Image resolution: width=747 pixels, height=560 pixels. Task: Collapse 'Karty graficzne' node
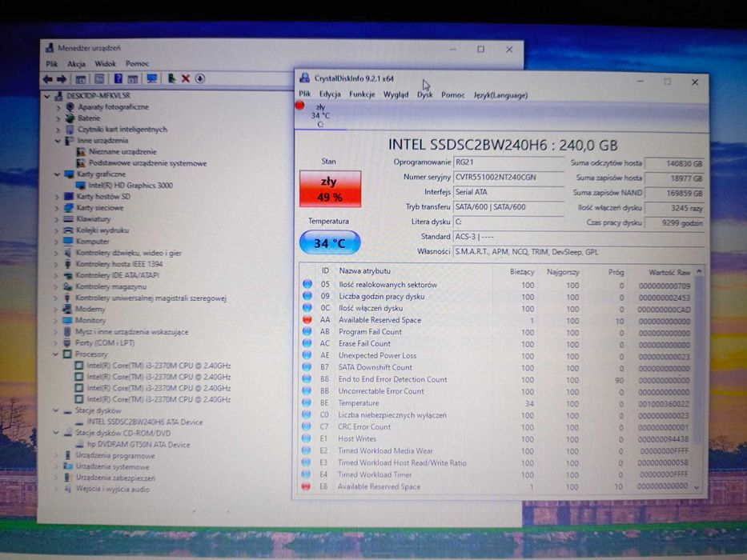57,174
